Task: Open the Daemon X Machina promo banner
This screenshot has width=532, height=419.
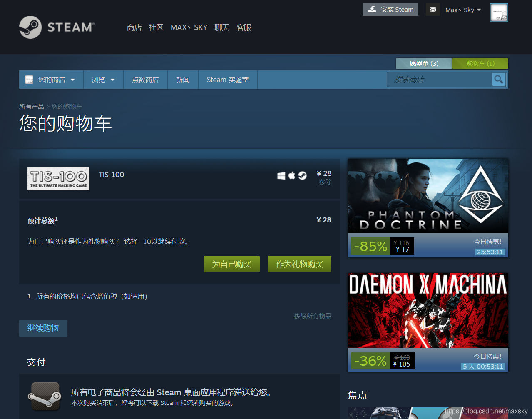Action: pos(428,310)
